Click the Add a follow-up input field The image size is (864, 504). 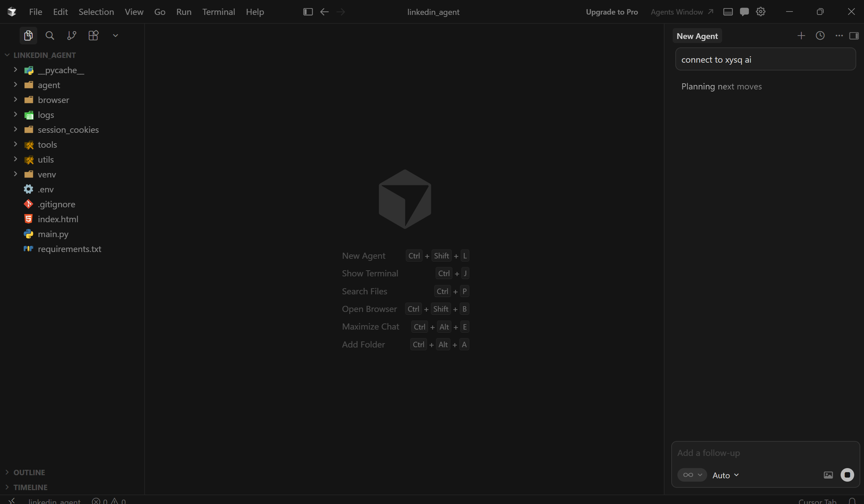[x=754, y=453]
